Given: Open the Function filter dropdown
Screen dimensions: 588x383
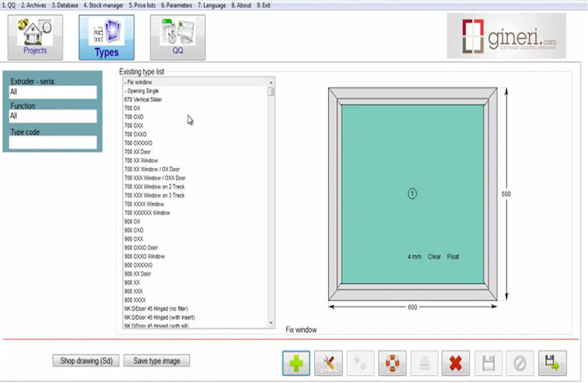Looking at the screenshot, I should [53, 116].
